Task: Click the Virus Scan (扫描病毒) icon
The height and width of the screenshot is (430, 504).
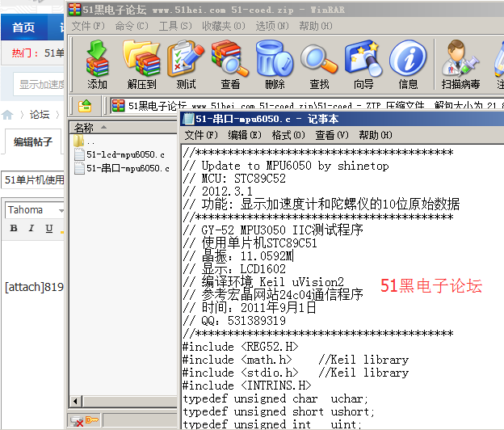Action: click(460, 65)
